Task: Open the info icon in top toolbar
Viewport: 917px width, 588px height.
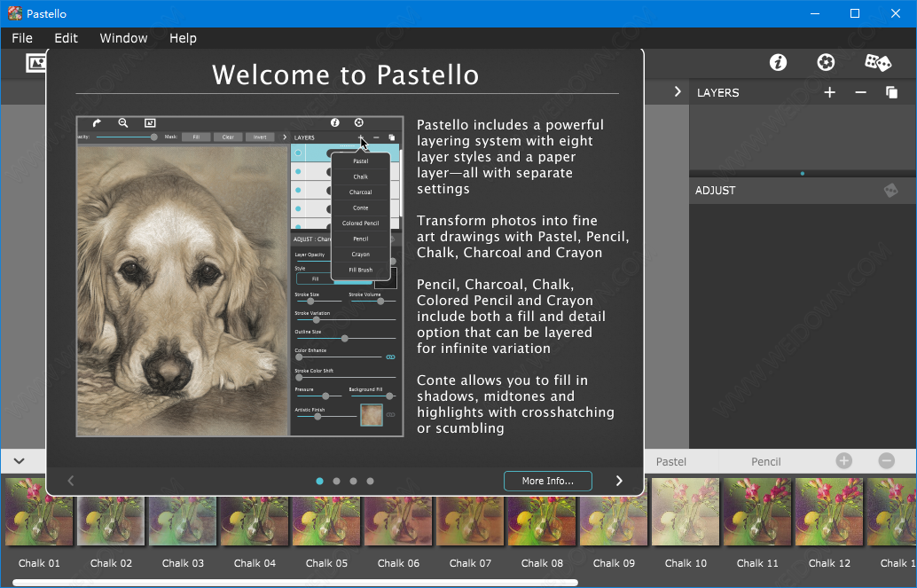Action: pos(778,63)
